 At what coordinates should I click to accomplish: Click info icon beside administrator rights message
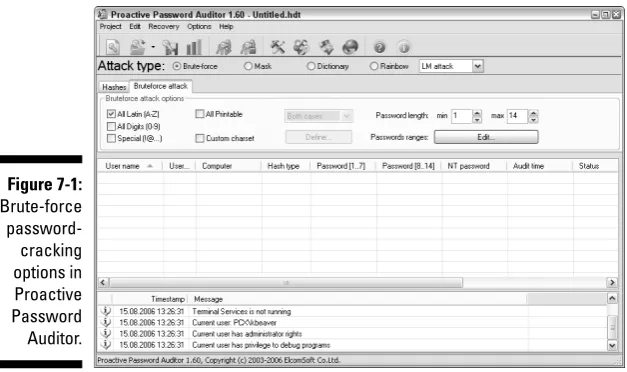tap(106, 333)
